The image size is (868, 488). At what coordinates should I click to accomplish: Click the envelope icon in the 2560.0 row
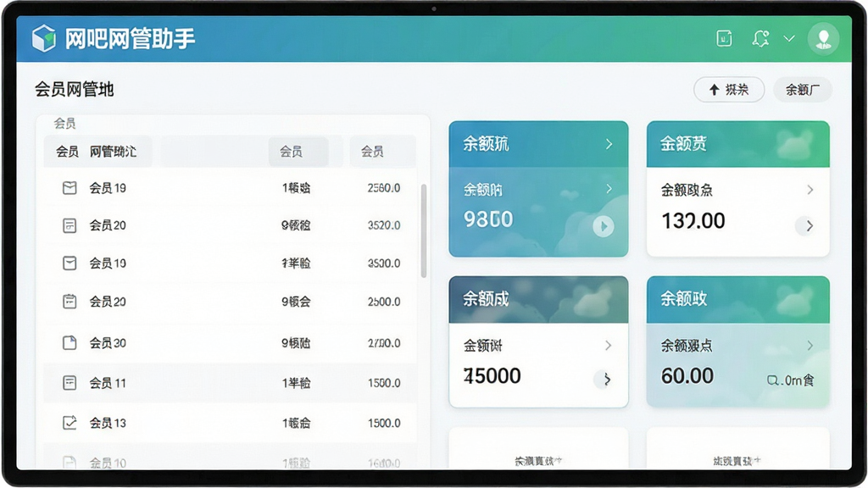tap(70, 188)
